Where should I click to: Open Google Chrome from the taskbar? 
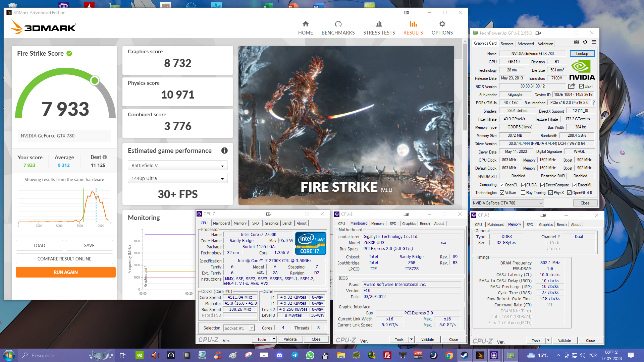pyautogui.click(x=449, y=355)
